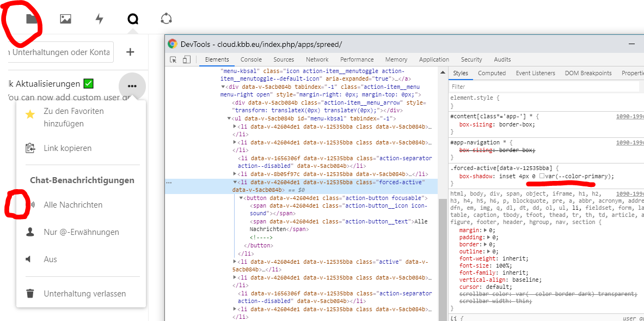Select Aus to turn notifications off
The width and height of the screenshot is (644, 321).
point(81,259)
